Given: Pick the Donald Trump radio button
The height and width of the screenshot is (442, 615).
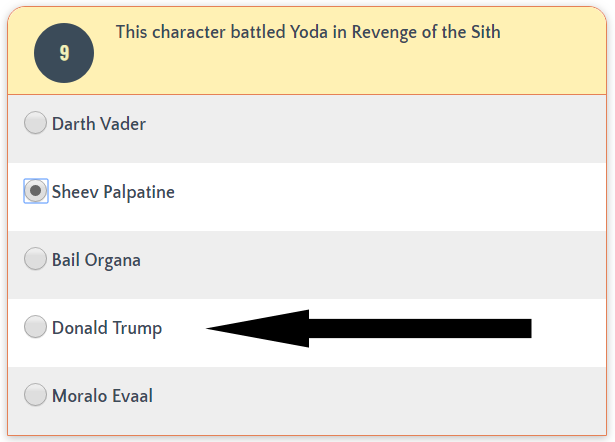Looking at the screenshot, I should (x=35, y=327).
